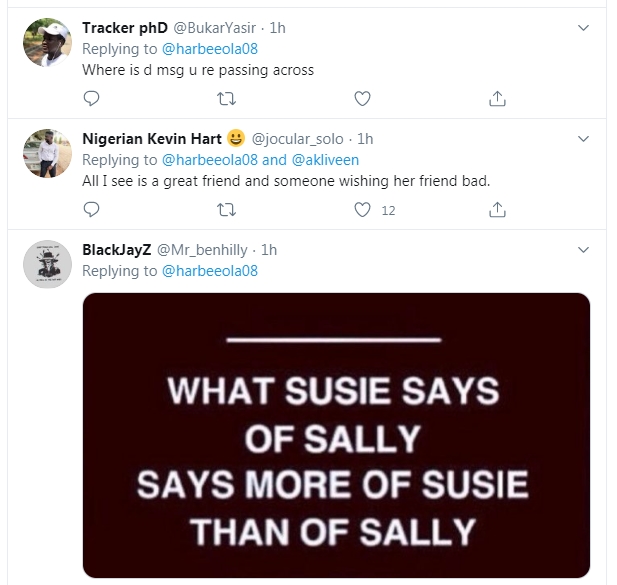Retweet Nigerian Kevin Hart's tweet
Screen dimensions: 617x585
point(226,210)
